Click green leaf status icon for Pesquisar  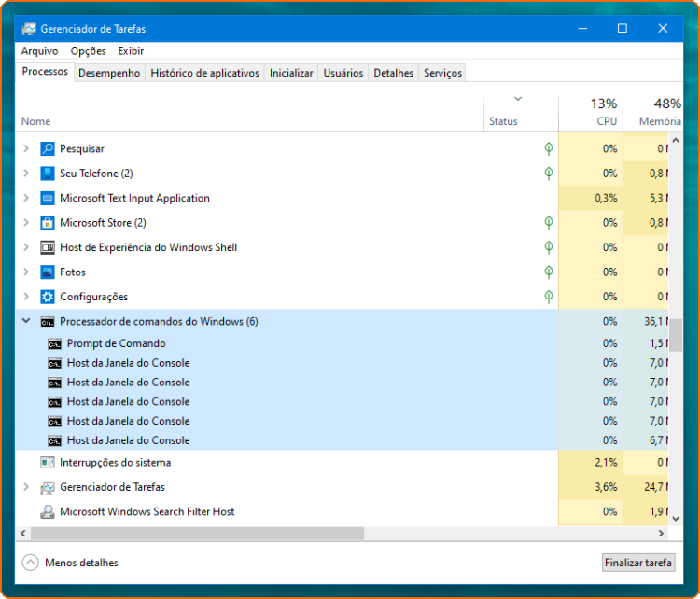(x=549, y=148)
